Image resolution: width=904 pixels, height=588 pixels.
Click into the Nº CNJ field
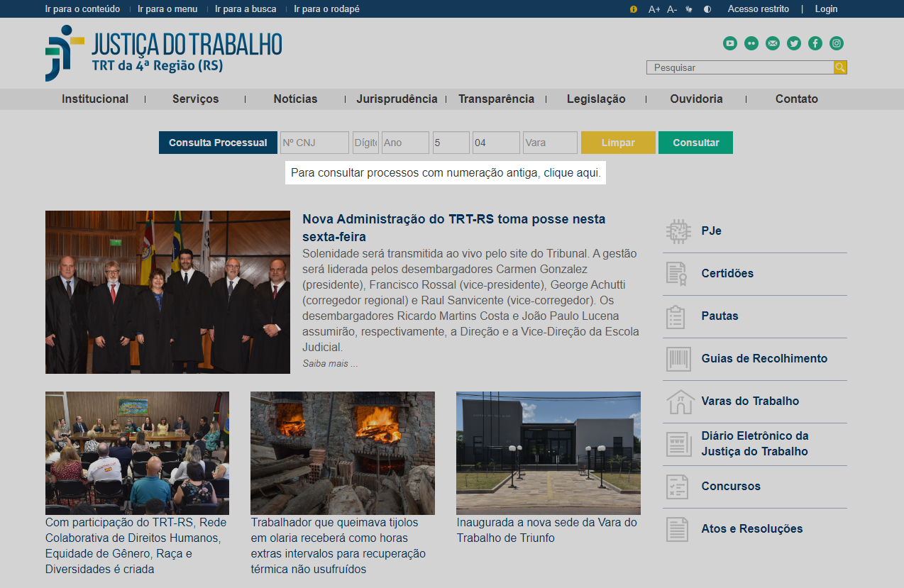point(314,143)
